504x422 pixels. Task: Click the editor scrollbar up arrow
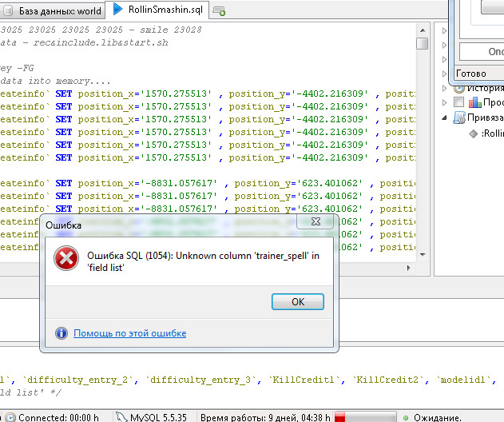click(x=421, y=29)
